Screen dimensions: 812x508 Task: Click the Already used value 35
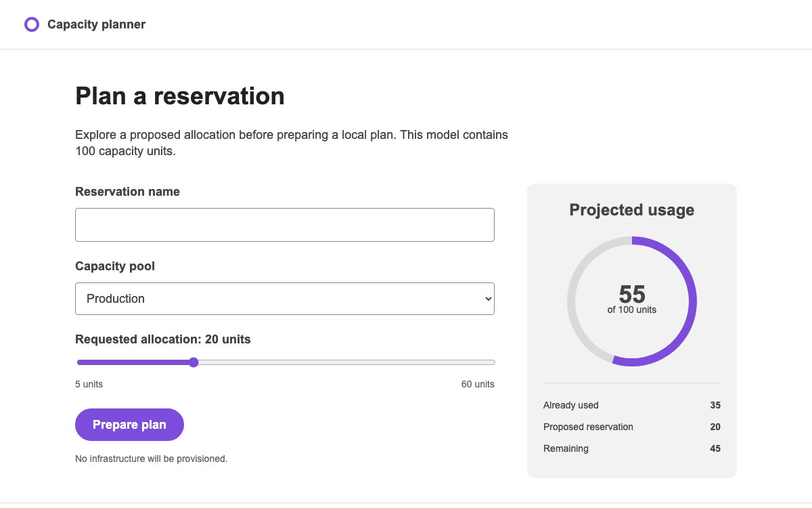[715, 405]
